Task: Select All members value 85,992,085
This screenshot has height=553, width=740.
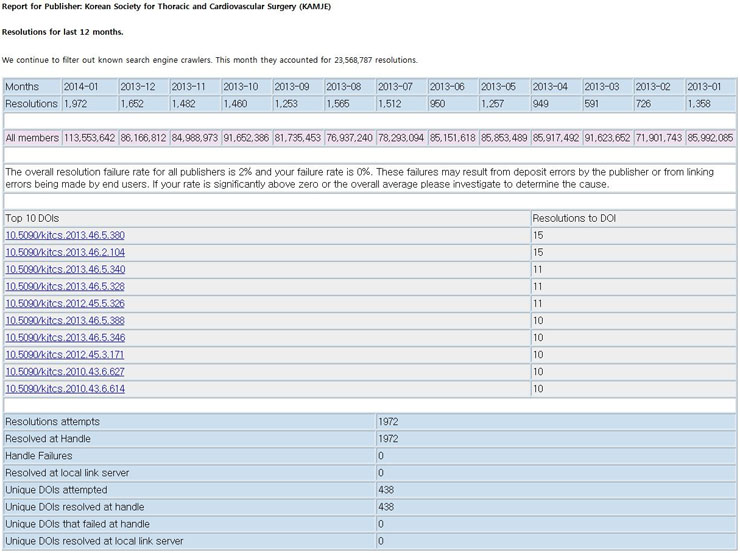Action: click(710, 138)
